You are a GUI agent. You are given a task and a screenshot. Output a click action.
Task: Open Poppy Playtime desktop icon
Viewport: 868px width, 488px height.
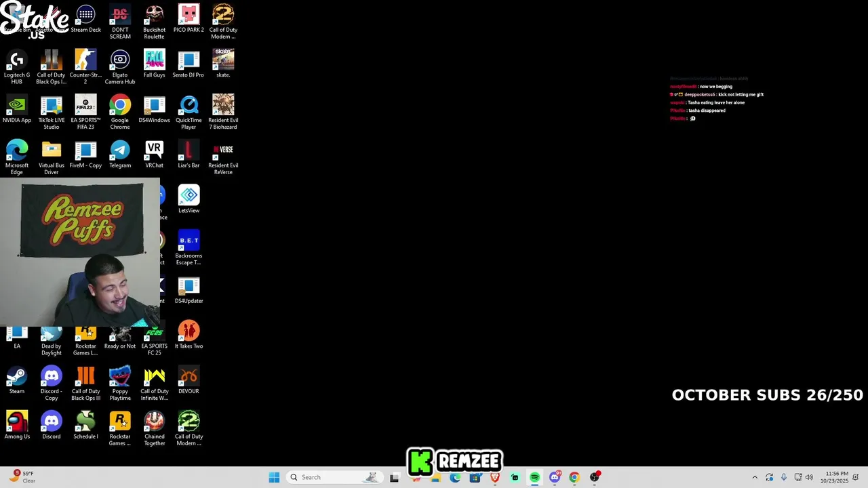tap(120, 384)
